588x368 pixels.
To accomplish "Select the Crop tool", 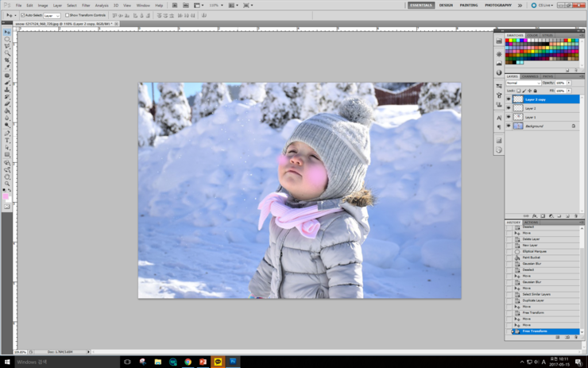I will pyautogui.click(x=7, y=60).
